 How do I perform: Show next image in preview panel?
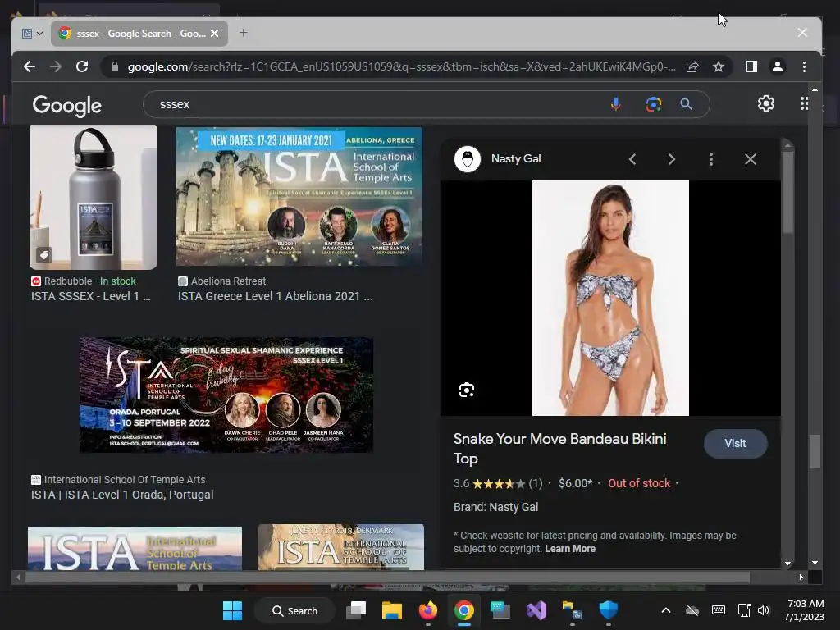(x=672, y=159)
